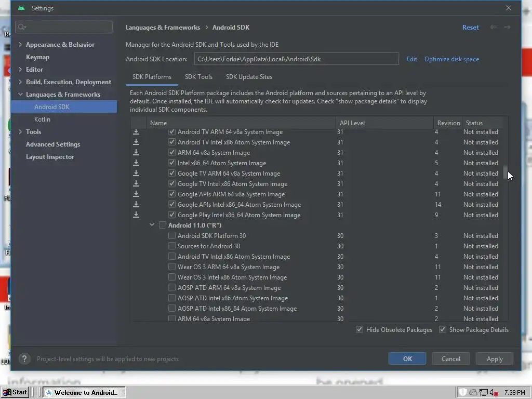Click download icon for Google TV ARM 64 v8a
This screenshot has height=399, width=532.
point(136,174)
